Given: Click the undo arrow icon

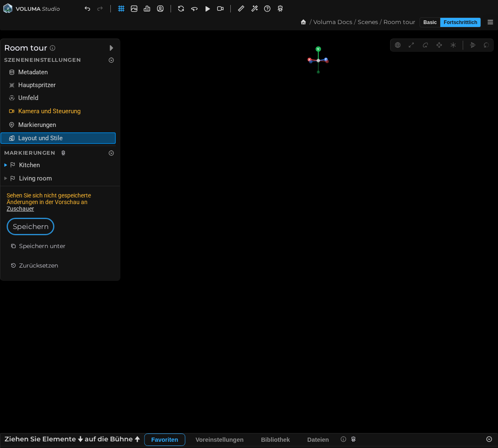Looking at the screenshot, I should [x=87, y=9].
